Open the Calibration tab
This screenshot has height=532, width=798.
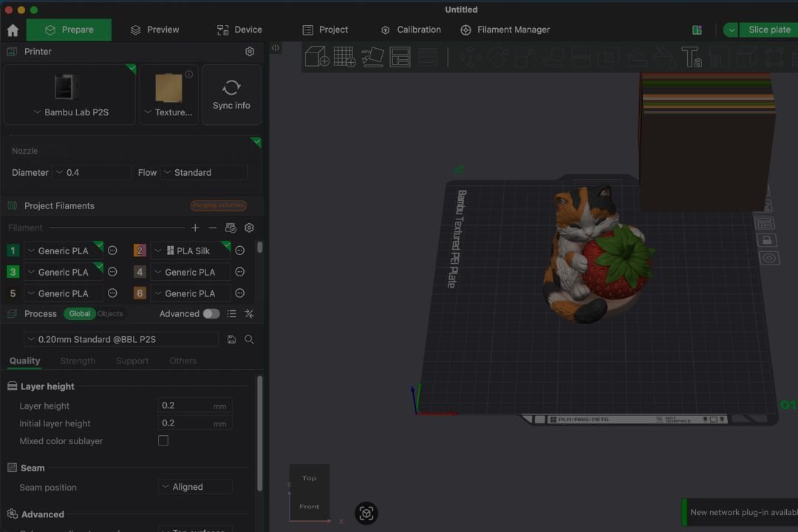pyautogui.click(x=411, y=30)
